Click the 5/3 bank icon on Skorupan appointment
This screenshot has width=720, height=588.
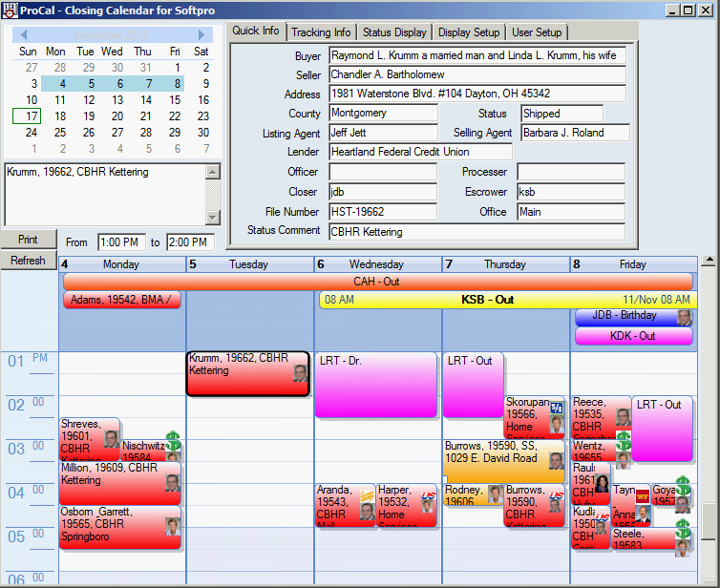(x=557, y=408)
